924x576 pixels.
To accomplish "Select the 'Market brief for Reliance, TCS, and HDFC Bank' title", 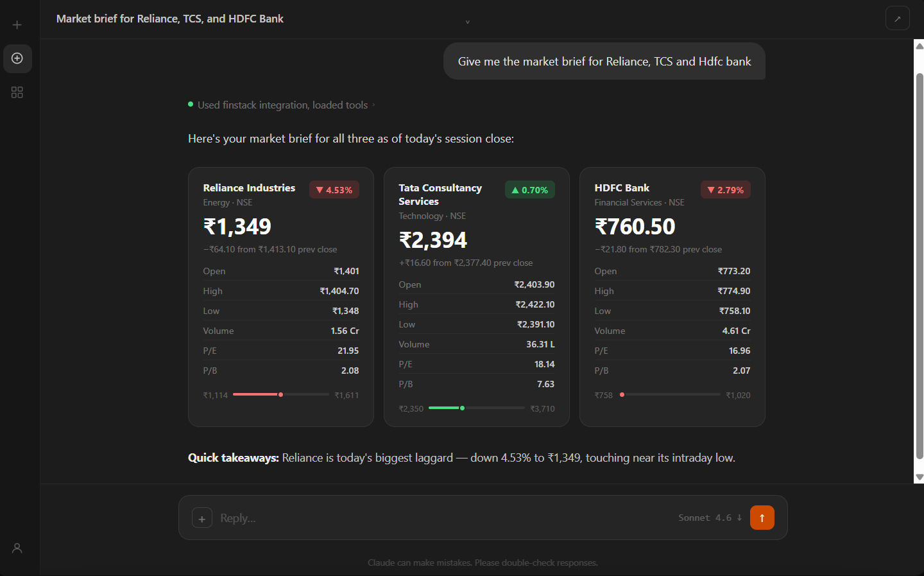I will [x=169, y=19].
